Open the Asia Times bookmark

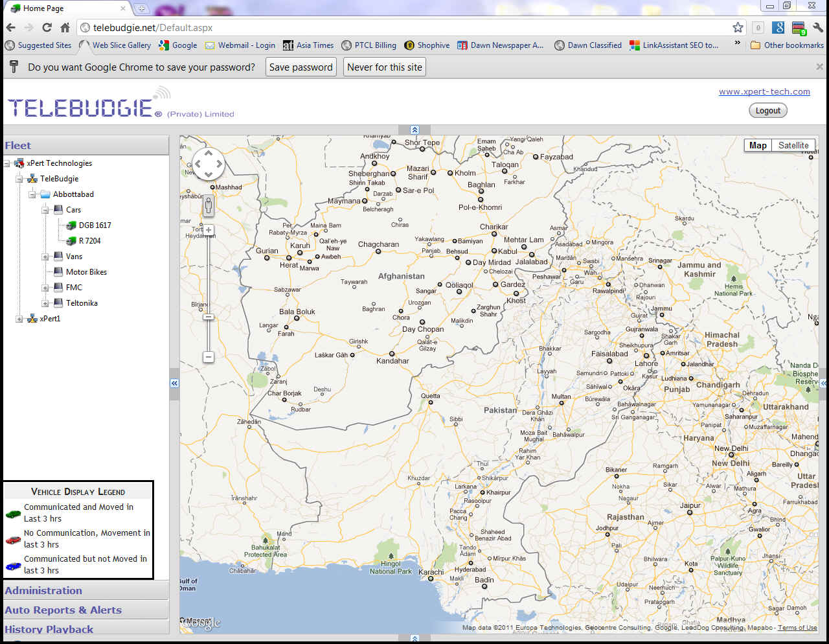[308, 45]
